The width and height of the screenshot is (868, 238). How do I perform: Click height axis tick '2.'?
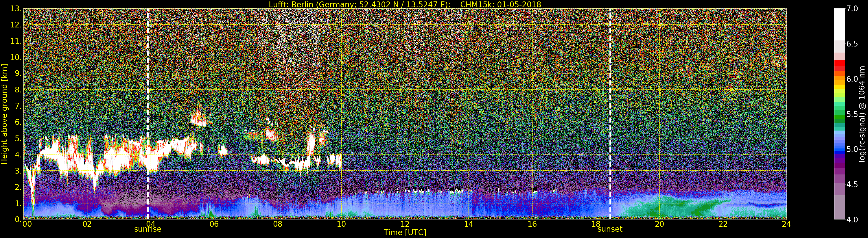pyautogui.click(x=18, y=187)
